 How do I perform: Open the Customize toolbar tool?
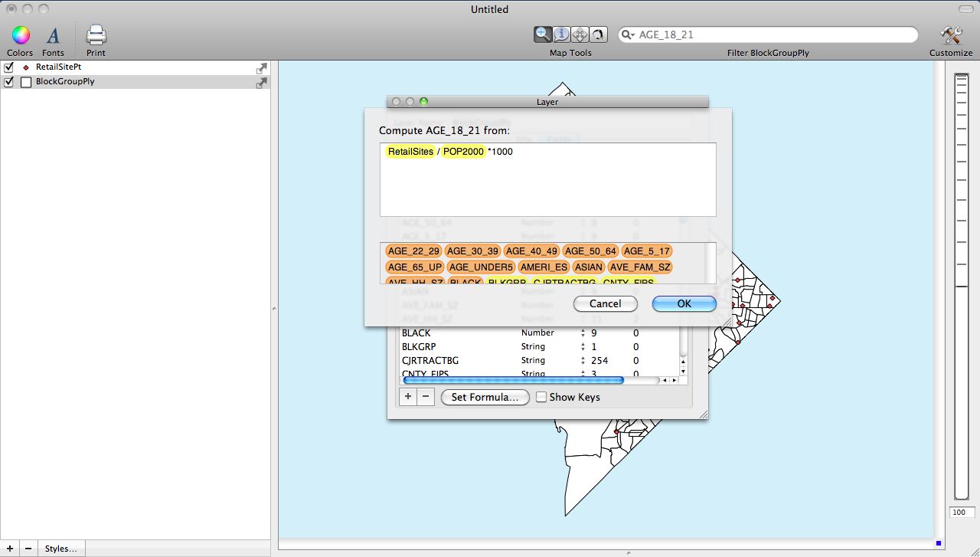pyautogui.click(x=951, y=35)
